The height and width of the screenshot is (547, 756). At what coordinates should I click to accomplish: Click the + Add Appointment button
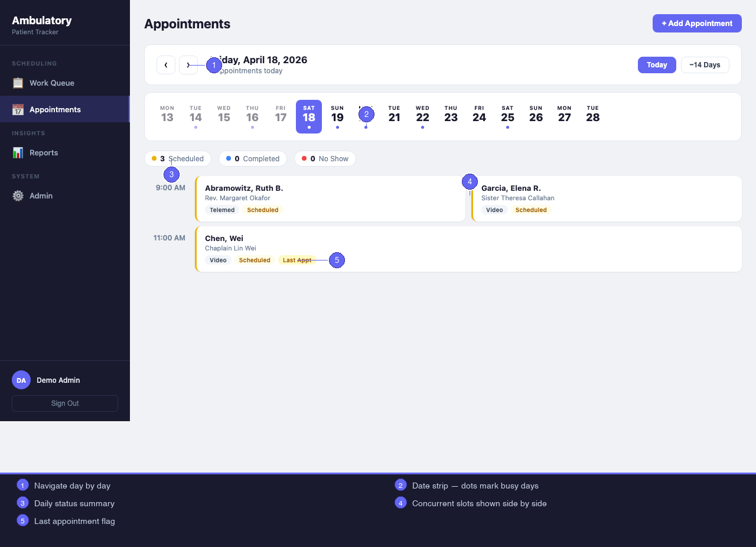pyautogui.click(x=697, y=24)
